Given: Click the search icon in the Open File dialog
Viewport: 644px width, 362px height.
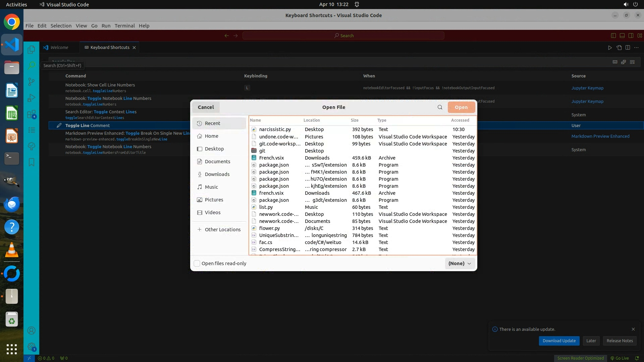Looking at the screenshot, I should click(440, 107).
